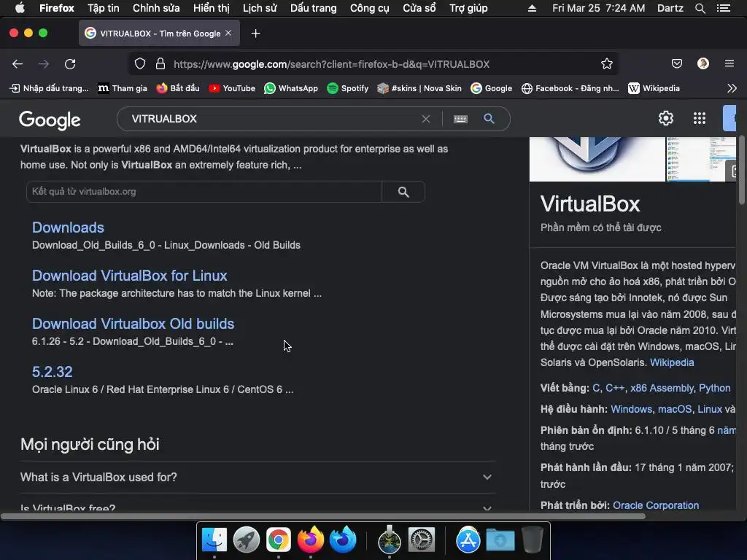Open the Google apps grid
This screenshot has width=747, height=560.
700,118
